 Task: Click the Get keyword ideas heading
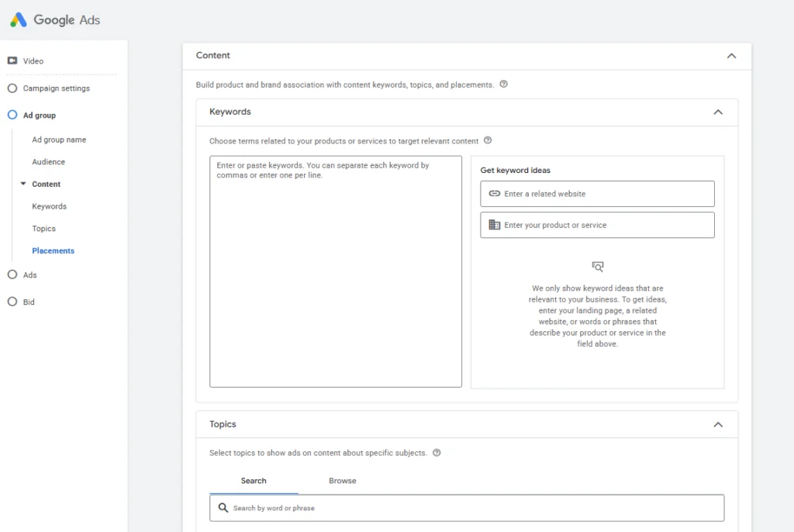click(516, 171)
